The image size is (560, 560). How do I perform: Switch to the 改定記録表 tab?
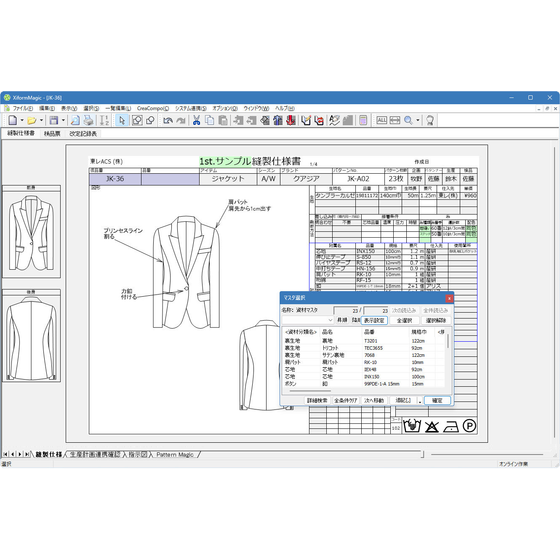pyautogui.click(x=83, y=134)
